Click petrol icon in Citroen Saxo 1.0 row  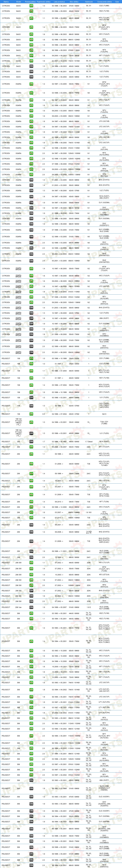click(31, 6)
